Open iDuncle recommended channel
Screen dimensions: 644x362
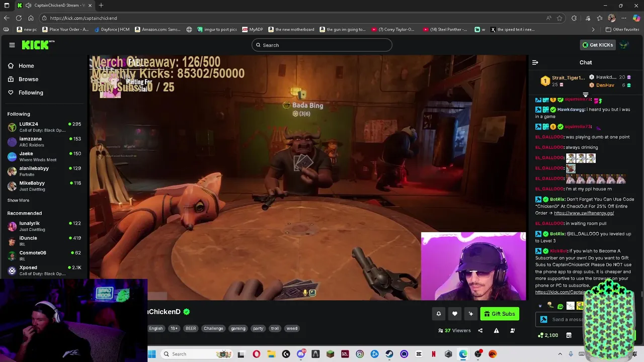coord(44,241)
